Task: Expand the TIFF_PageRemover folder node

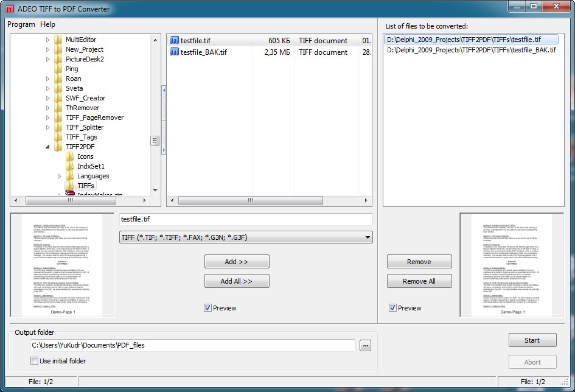Action: [47, 117]
